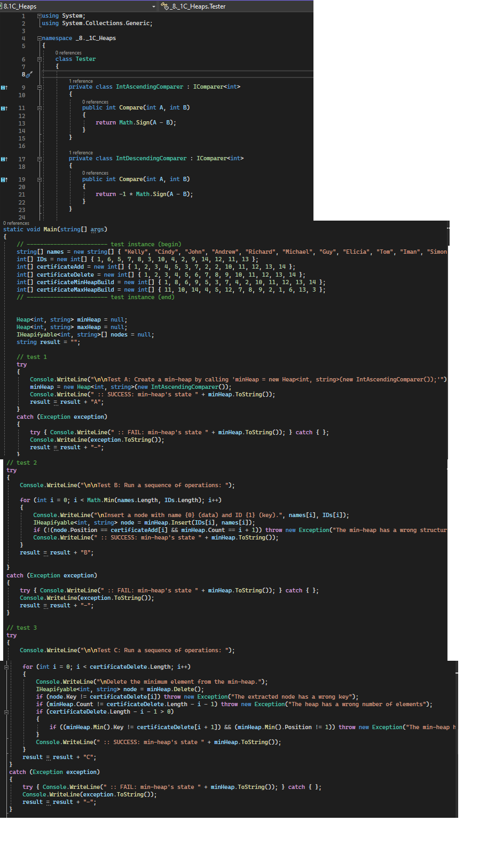Collapse the 'if (certificateDelete.Length - i - 1 > 0)' block
The image size is (479, 868).
click(x=6, y=712)
